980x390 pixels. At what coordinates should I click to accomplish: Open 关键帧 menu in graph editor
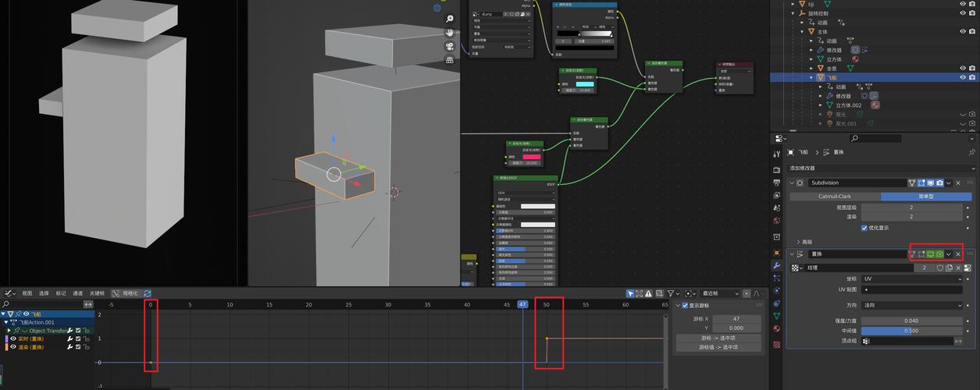97,293
